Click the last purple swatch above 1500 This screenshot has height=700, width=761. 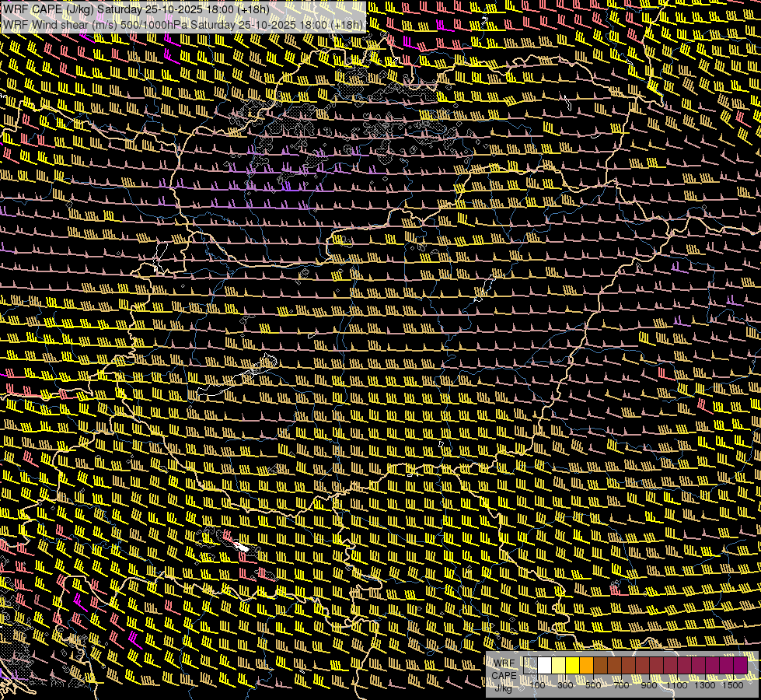[x=740, y=665]
